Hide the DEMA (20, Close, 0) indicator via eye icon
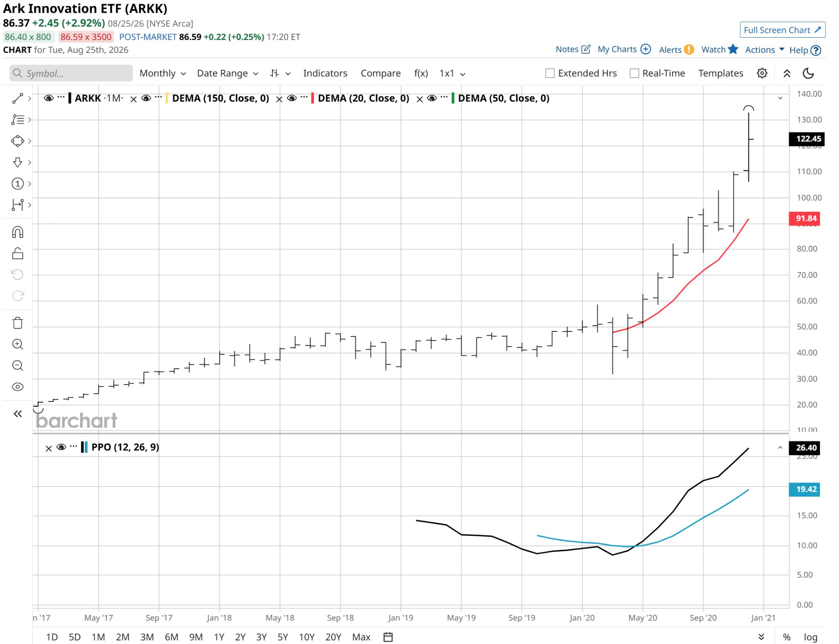The image size is (839, 644). click(x=292, y=98)
